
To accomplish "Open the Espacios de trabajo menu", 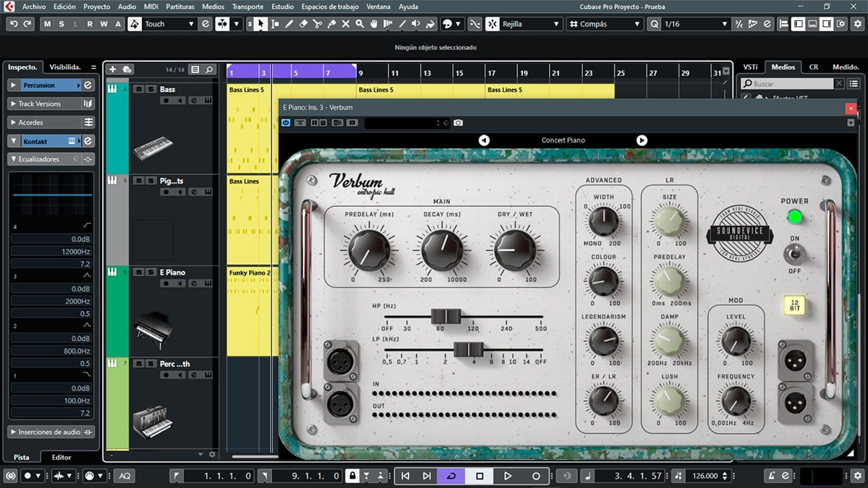I will coord(331,7).
